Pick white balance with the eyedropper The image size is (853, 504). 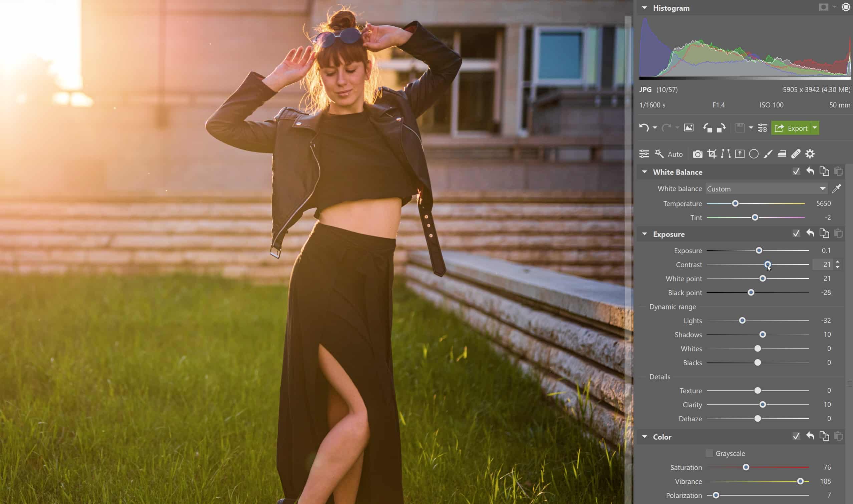click(836, 188)
